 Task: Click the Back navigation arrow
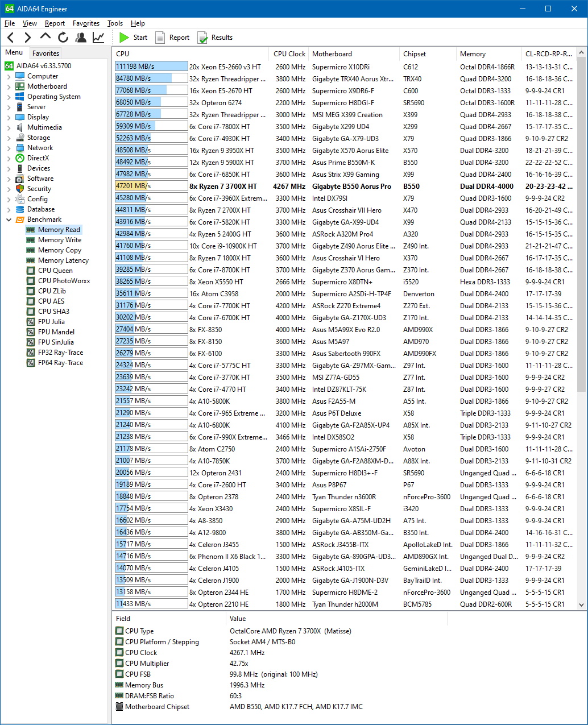click(x=10, y=38)
